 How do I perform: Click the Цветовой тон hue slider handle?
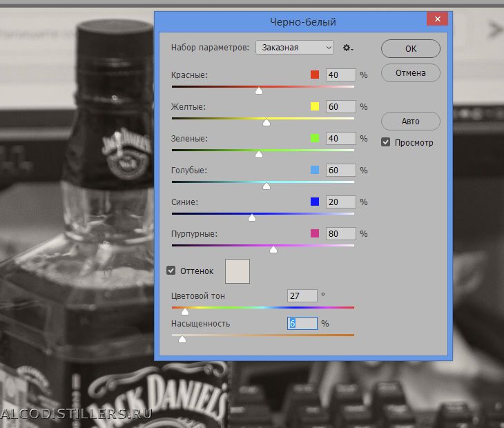185,311
